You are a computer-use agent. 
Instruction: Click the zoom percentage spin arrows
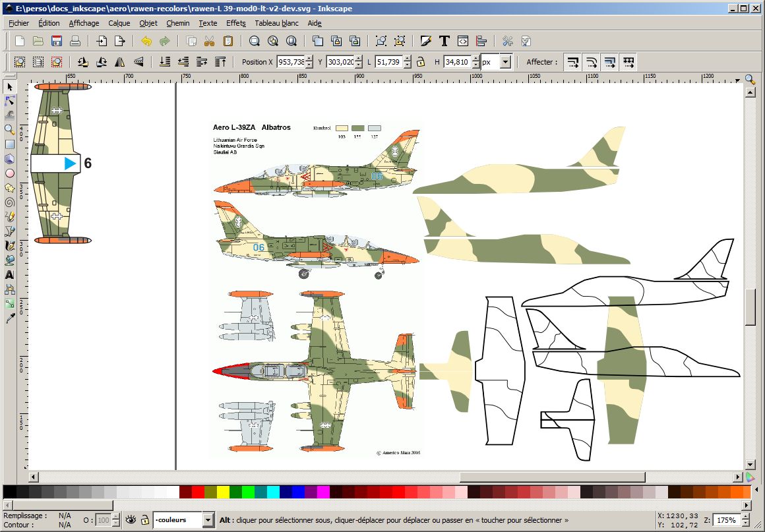(x=745, y=520)
